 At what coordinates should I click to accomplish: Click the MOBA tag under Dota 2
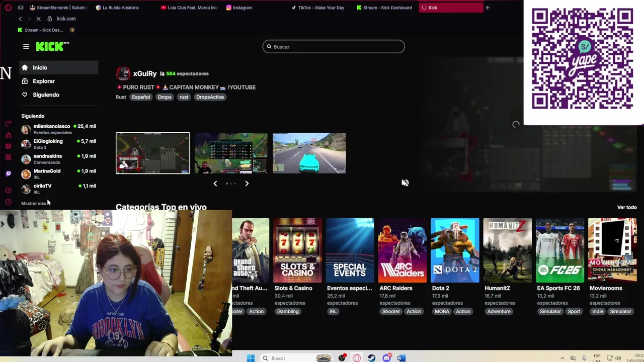click(x=442, y=312)
